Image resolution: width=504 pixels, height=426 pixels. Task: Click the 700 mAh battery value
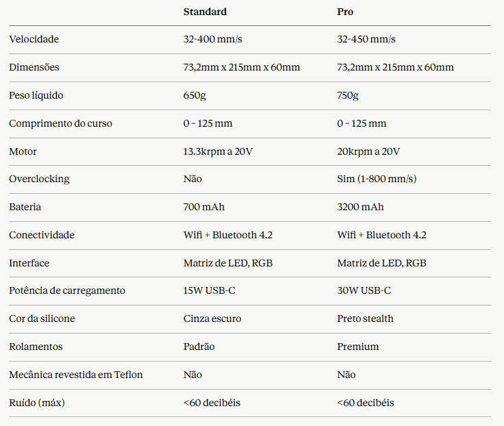point(204,207)
